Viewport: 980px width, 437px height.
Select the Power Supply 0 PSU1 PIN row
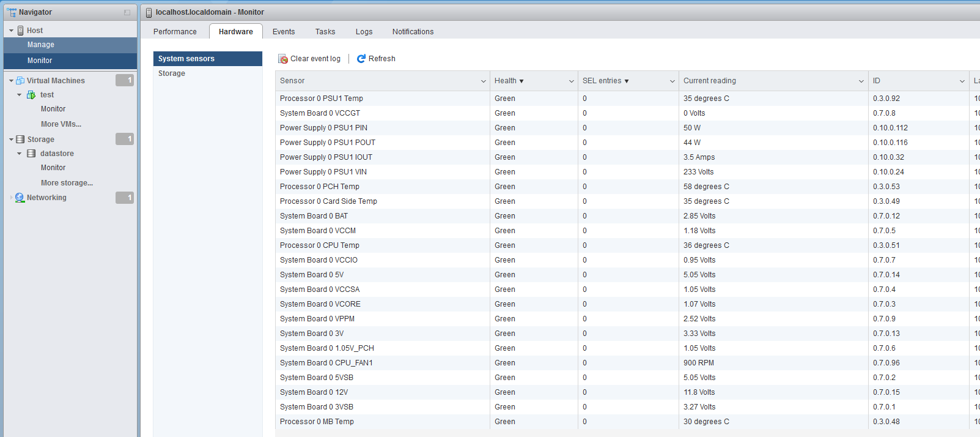pos(627,128)
